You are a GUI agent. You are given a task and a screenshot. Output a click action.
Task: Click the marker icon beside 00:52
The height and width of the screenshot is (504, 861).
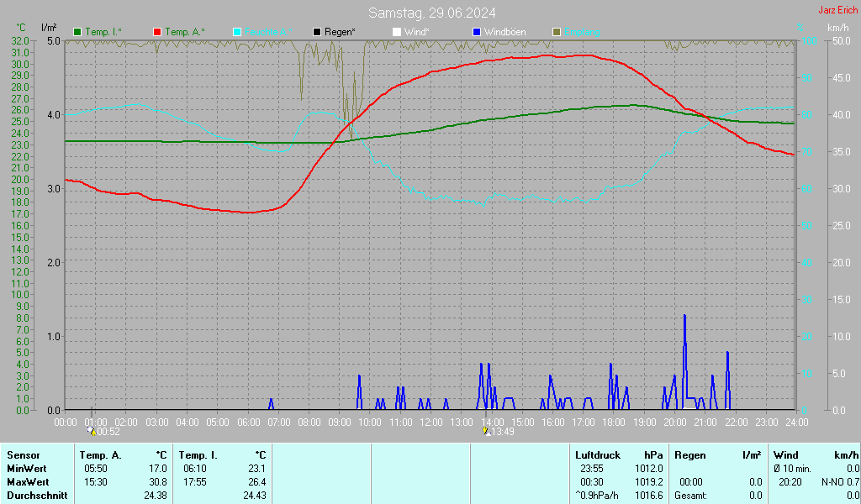[x=91, y=431]
